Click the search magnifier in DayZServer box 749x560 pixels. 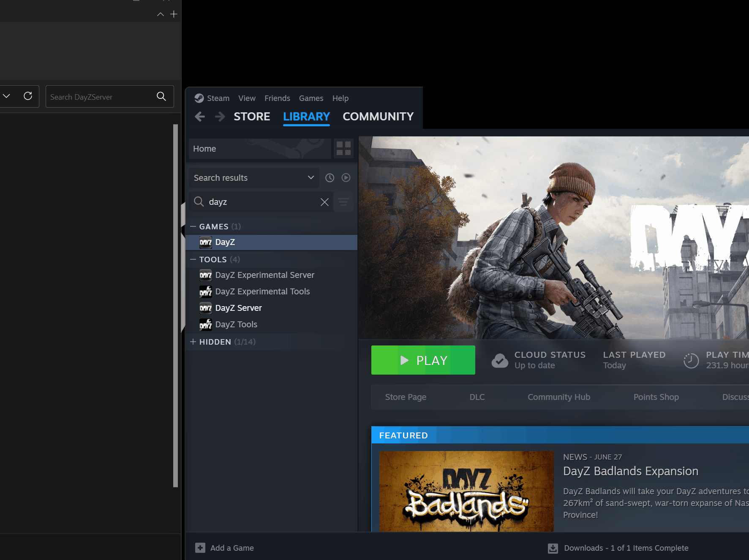coord(161,96)
